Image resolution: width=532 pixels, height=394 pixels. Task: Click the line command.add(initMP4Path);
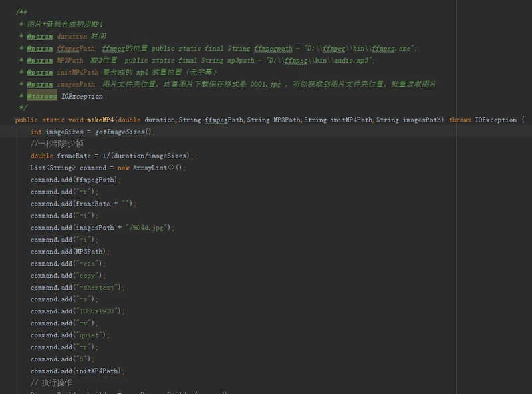[78, 371]
